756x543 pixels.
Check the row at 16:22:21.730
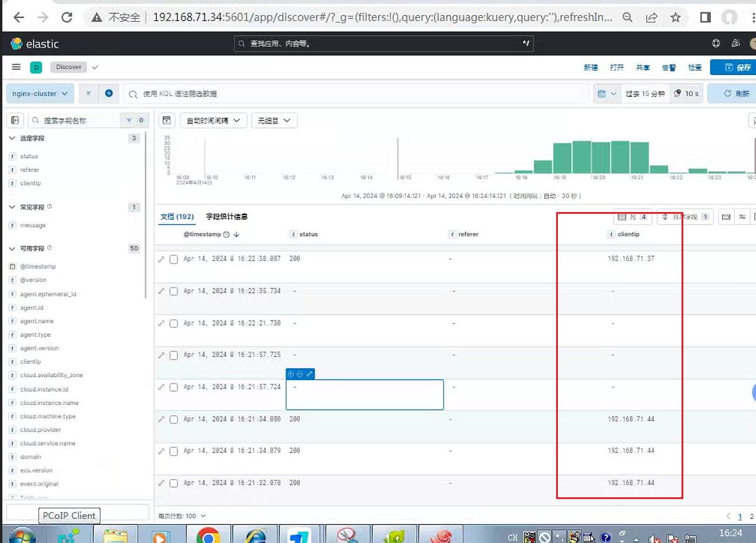(x=174, y=324)
